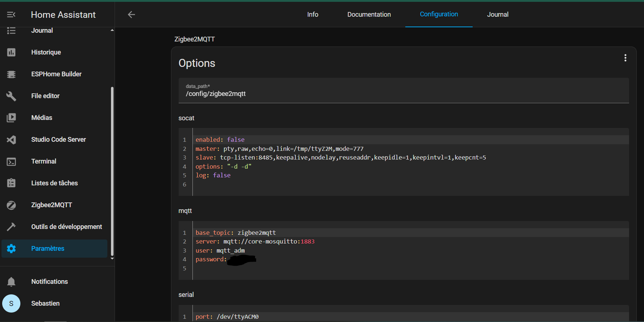Click the Notifications bell icon

pos(11,282)
